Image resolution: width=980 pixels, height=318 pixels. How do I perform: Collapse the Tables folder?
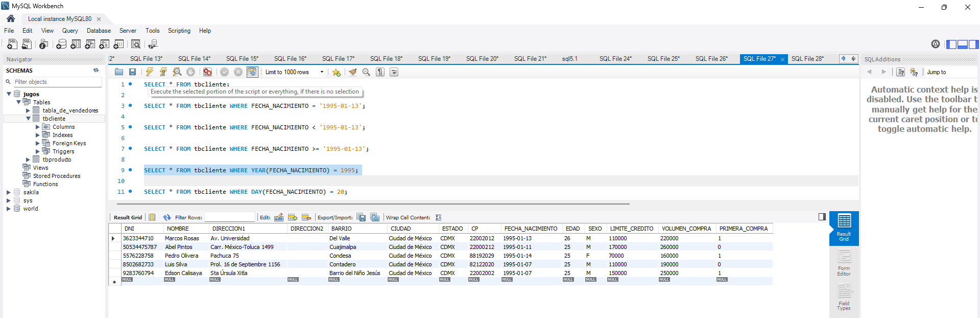tap(18, 102)
